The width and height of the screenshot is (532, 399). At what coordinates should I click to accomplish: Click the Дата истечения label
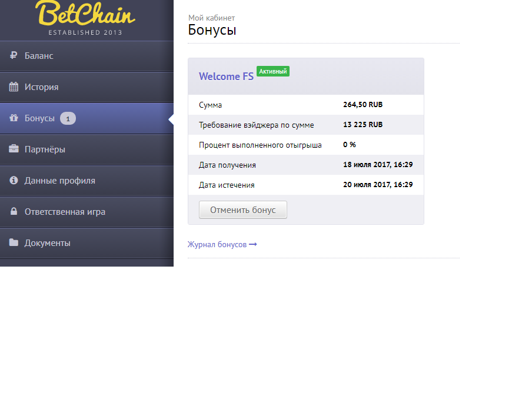point(227,185)
